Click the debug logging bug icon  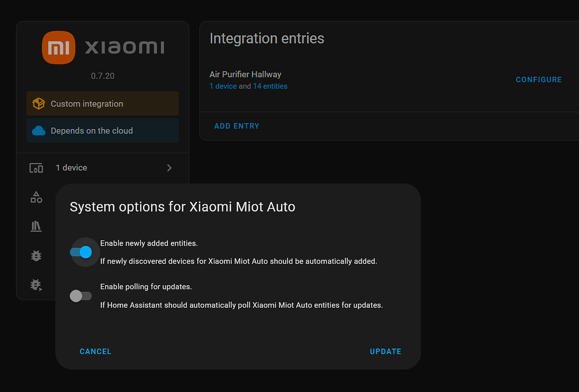(x=36, y=285)
